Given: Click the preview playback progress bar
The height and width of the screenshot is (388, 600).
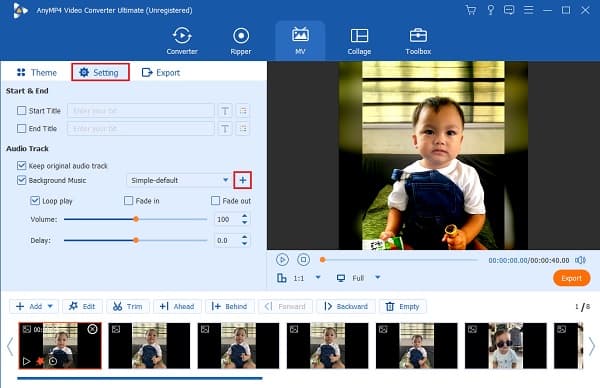Looking at the screenshot, I should point(399,260).
